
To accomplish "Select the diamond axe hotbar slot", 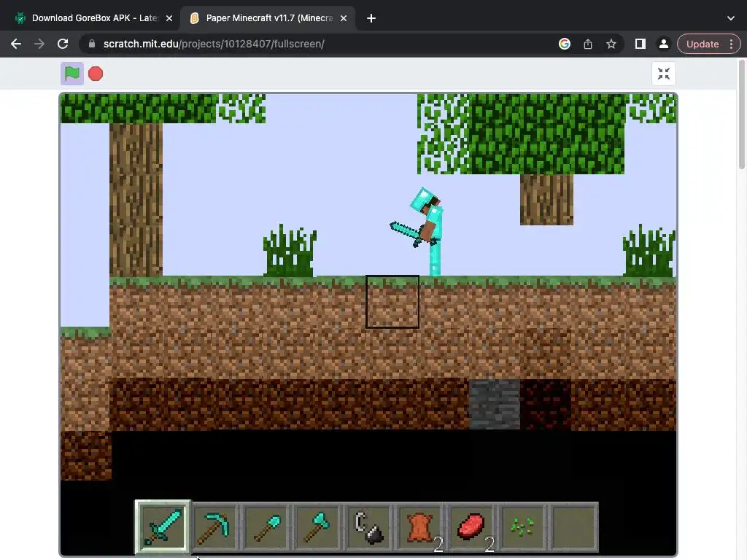I will (317, 527).
